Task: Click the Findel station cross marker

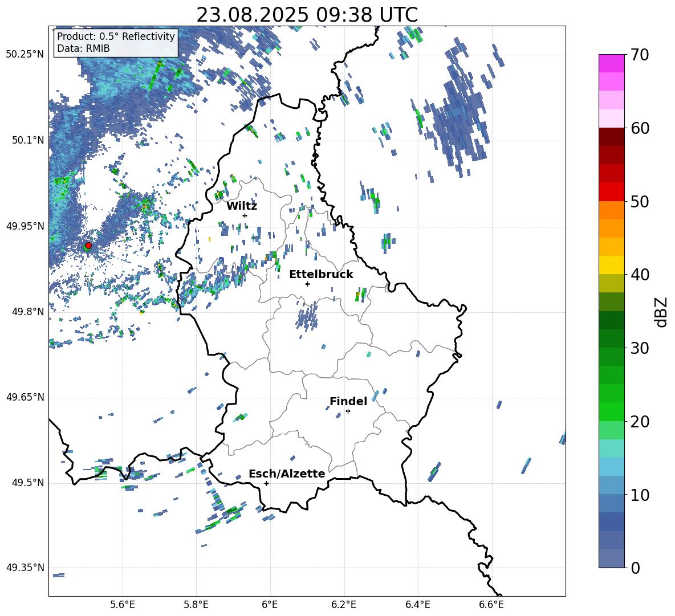Action: [x=348, y=411]
